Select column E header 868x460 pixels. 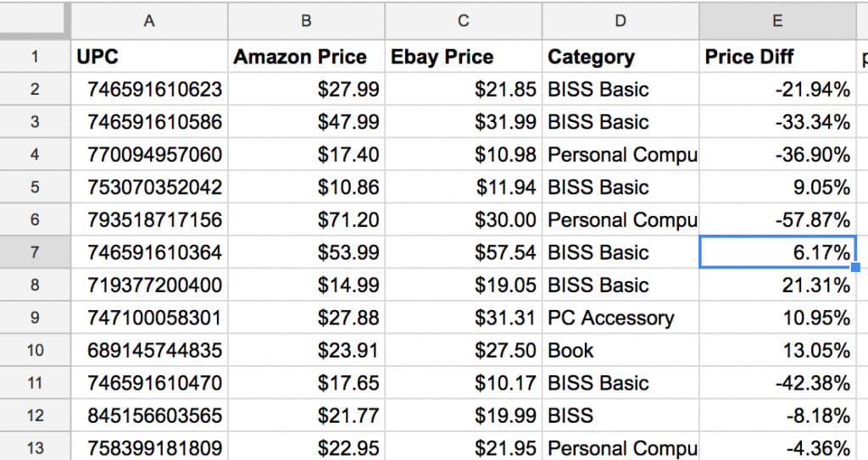pos(777,21)
